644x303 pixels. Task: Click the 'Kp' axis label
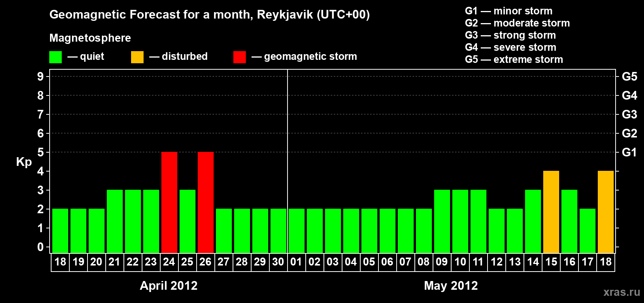coord(24,162)
